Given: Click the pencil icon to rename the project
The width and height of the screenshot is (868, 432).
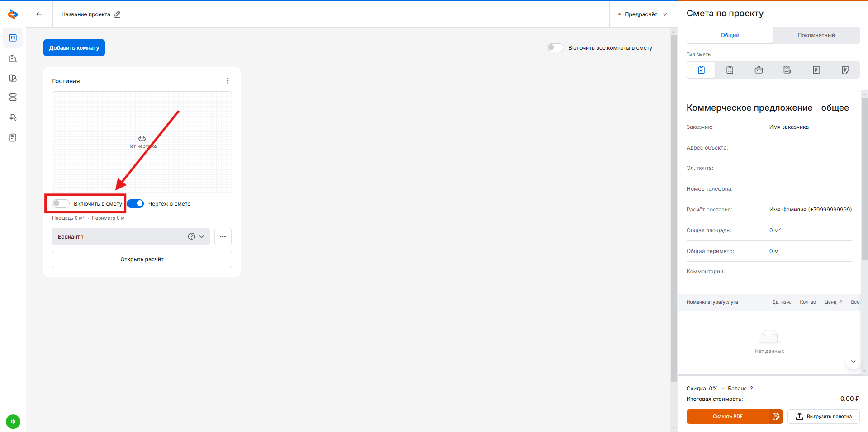Looking at the screenshot, I should [x=118, y=14].
